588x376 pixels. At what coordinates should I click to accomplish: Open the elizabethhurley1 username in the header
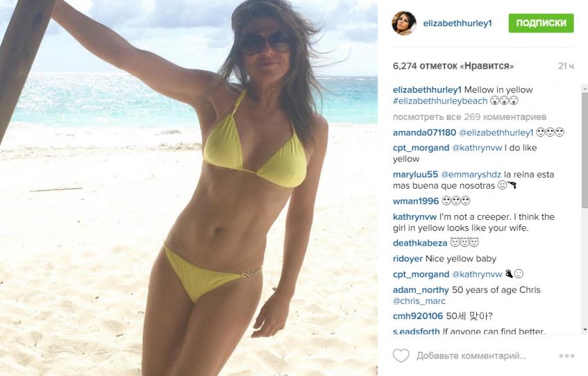(x=457, y=24)
